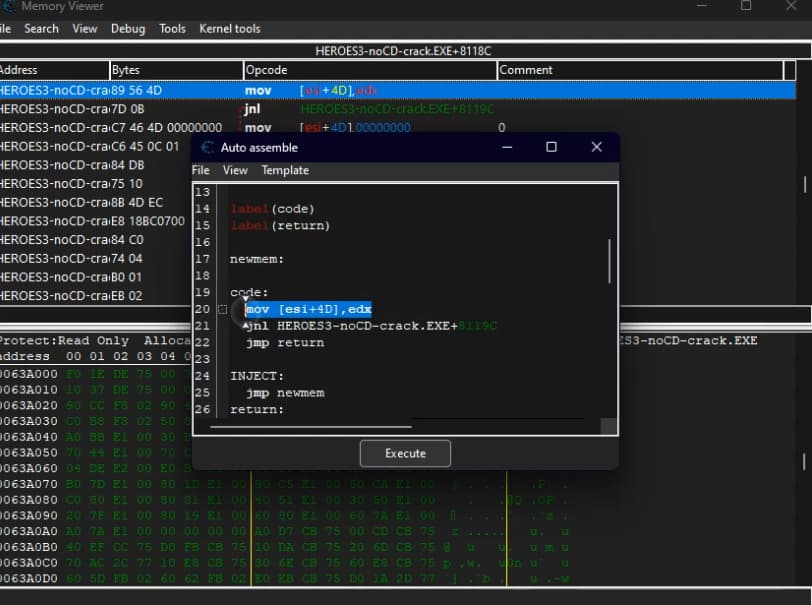Open the Debug menu

[127, 29]
